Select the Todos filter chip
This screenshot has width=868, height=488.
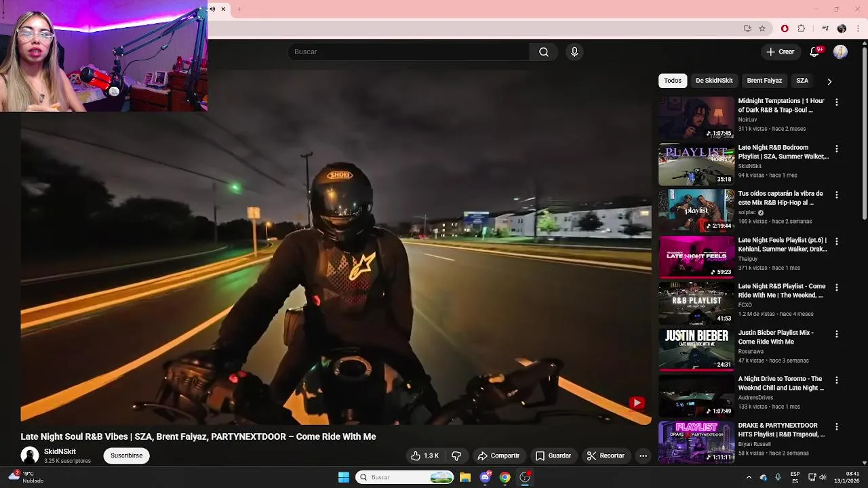[673, 81]
